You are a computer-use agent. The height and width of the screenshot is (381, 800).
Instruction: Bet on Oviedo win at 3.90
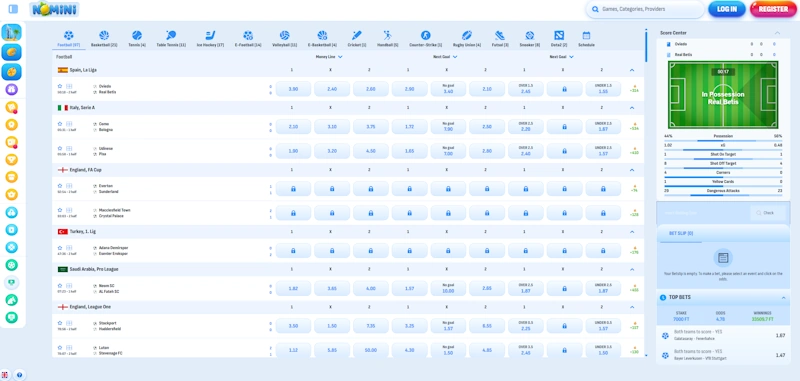coord(293,89)
